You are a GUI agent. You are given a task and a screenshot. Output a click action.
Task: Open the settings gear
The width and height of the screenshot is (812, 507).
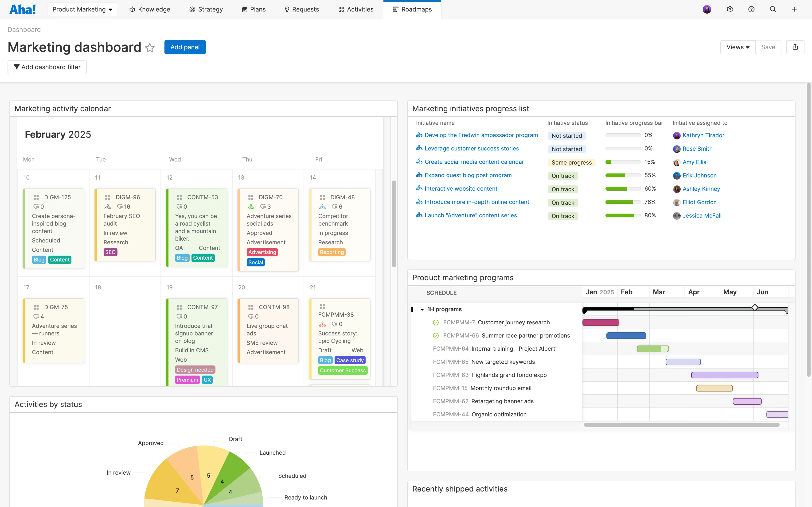tap(730, 9)
